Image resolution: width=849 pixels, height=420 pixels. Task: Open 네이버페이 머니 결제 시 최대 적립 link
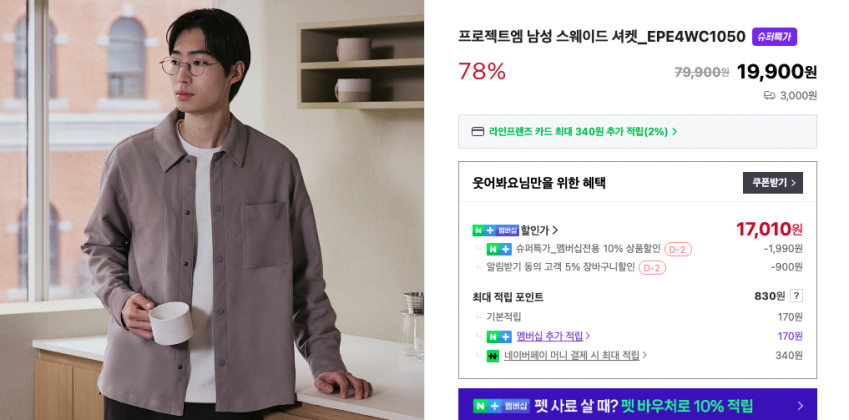[572, 356]
